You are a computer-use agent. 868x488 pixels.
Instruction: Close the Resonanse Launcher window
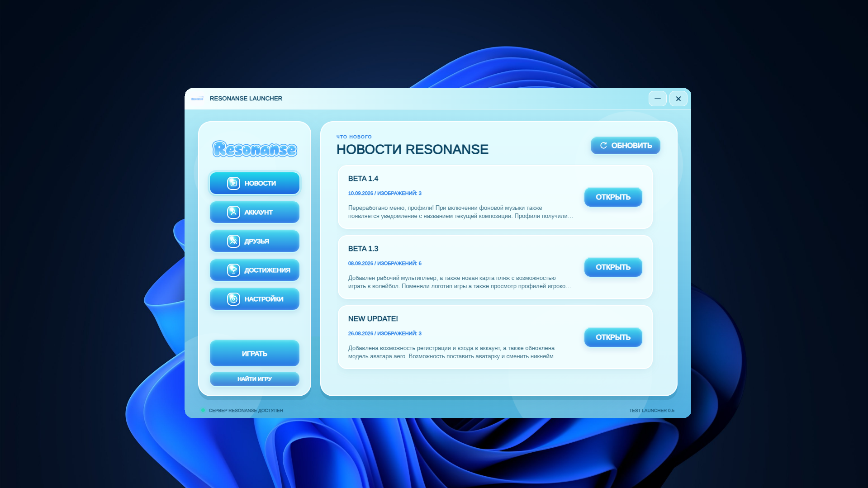click(678, 99)
